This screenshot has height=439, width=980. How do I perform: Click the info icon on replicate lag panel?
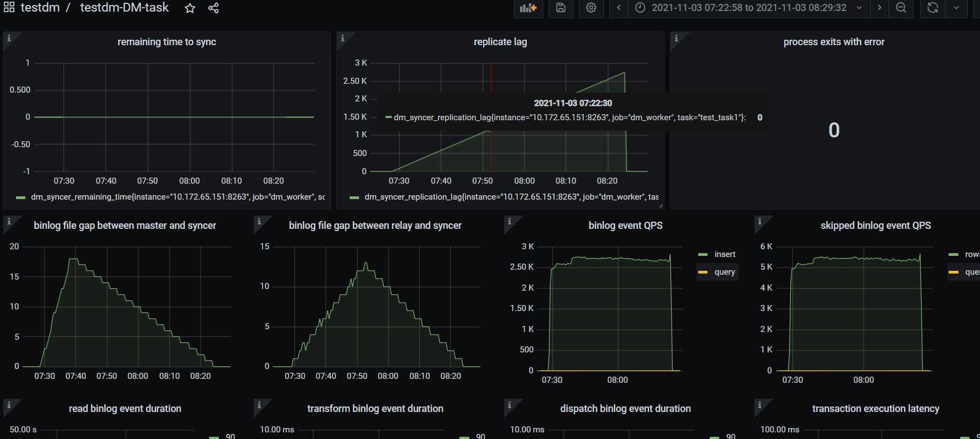click(342, 38)
